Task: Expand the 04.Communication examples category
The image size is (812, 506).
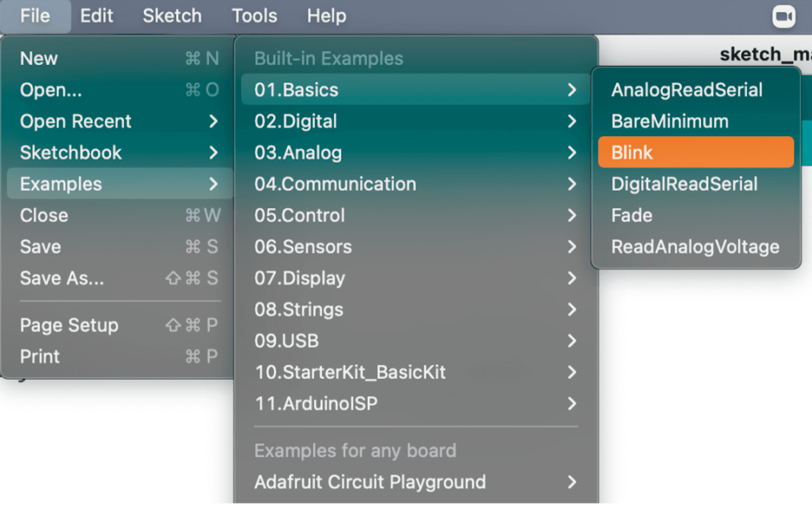Action: tap(415, 184)
